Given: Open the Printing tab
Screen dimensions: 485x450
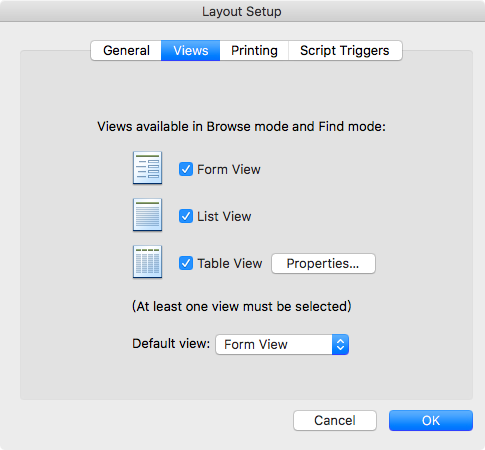Looking at the screenshot, I should click(254, 51).
